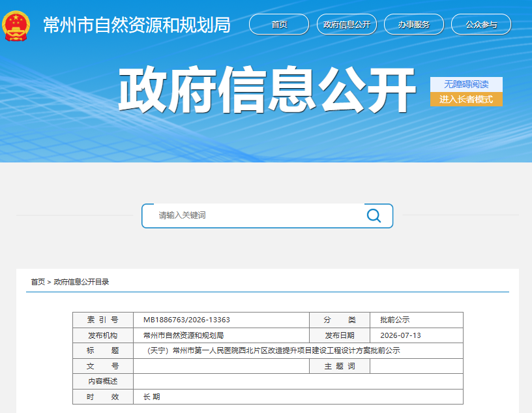Click the 文号 label cell
The width and height of the screenshot is (532, 413).
(103, 366)
